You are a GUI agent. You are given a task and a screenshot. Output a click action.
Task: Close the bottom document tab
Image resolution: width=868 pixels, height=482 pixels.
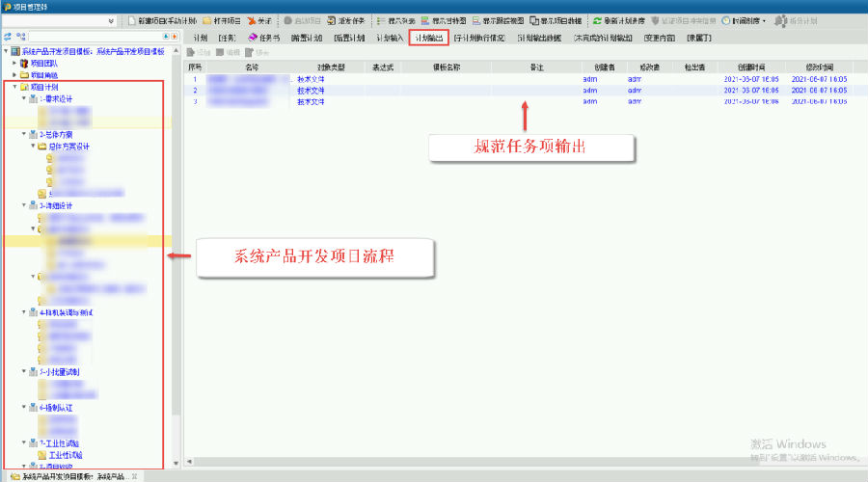coord(134,476)
